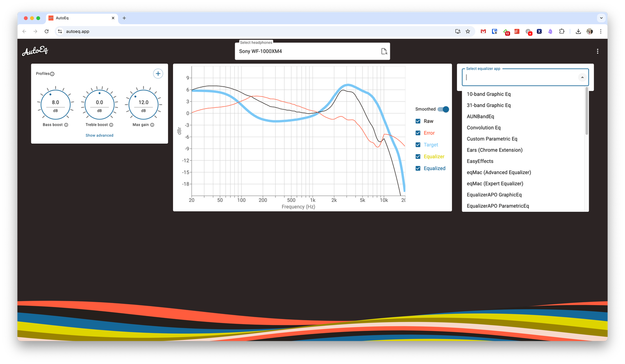Show info about Profiles
The width and height of the screenshot is (625, 364).
(x=52, y=74)
